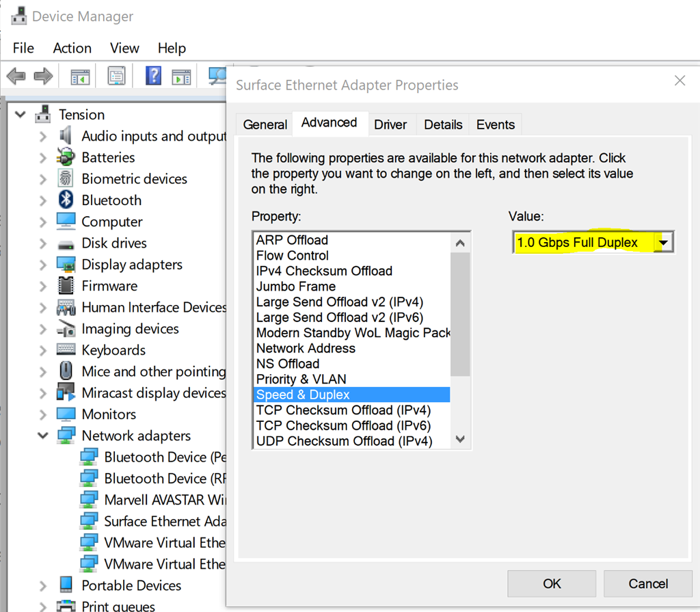
Task: Expand the Audio inputs and outputs node
Action: [43, 136]
